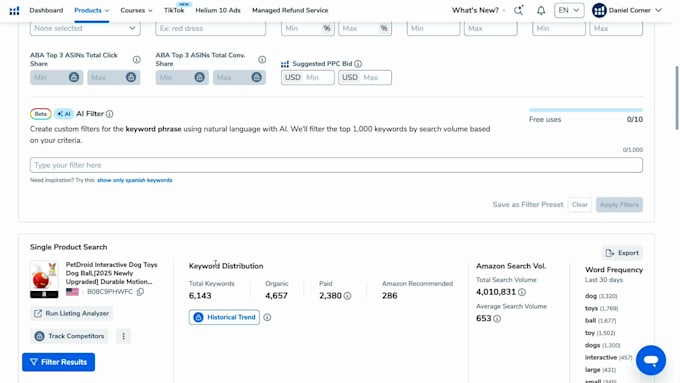
Task: Try the show only spanish keywords suggestion
Action: click(x=135, y=180)
